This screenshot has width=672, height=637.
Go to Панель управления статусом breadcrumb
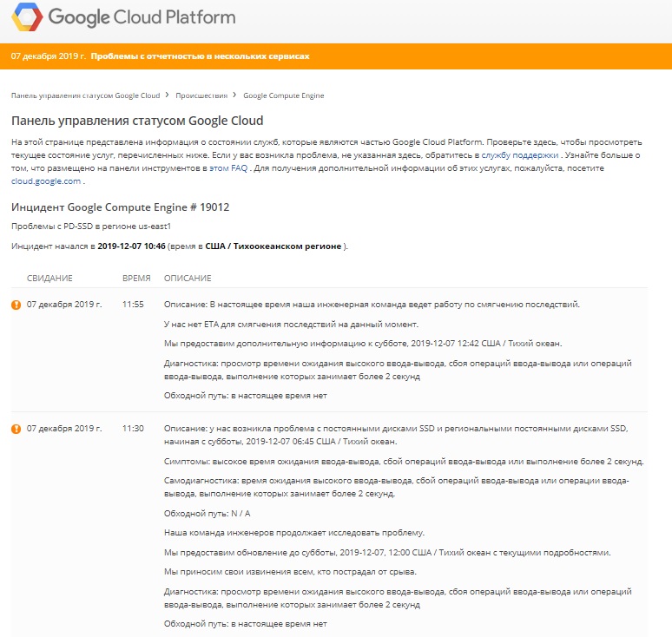[x=85, y=95]
